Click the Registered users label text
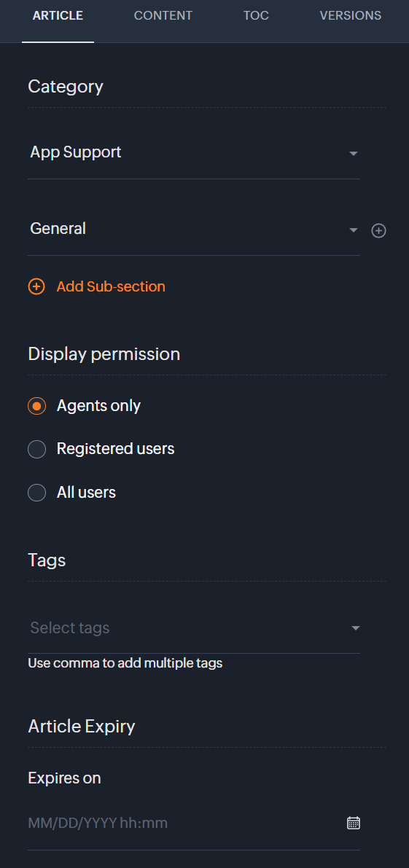 (116, 449)
